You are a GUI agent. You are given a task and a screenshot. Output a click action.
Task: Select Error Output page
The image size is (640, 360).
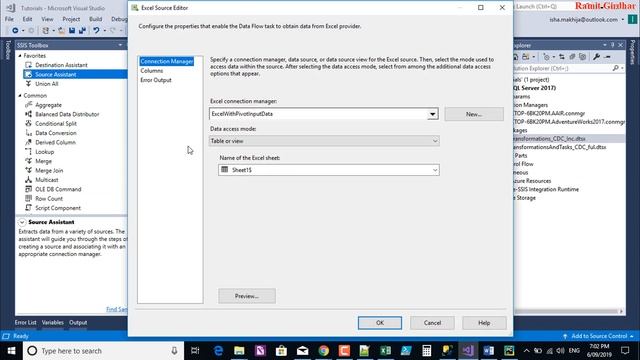156,80
